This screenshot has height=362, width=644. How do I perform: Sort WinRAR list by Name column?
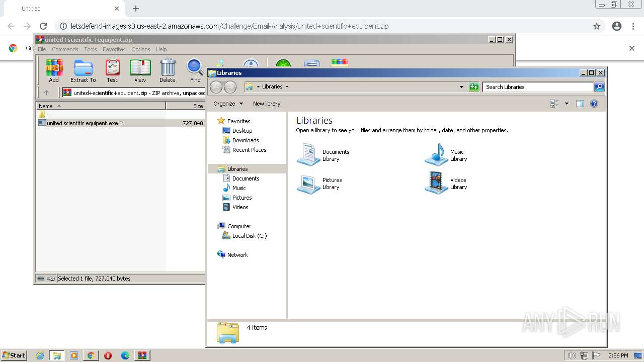101,106
